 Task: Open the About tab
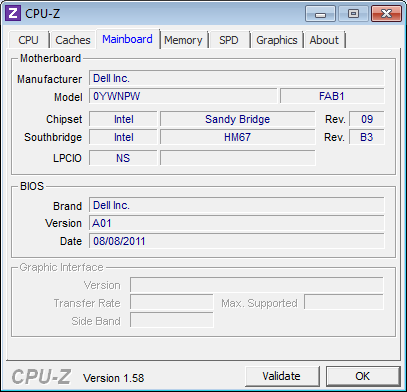point(324,40)
